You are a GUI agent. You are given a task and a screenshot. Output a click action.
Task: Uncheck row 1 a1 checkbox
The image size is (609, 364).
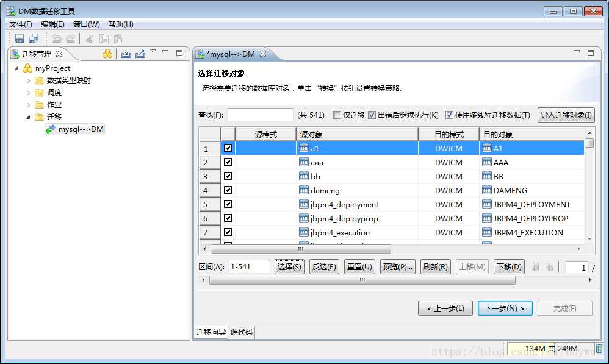pos(228,148)
